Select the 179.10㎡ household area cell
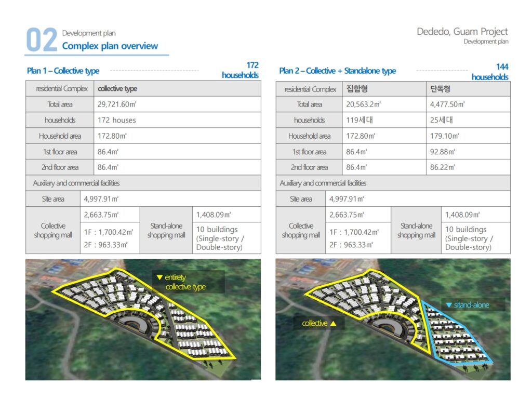 (x=445, y=136)
